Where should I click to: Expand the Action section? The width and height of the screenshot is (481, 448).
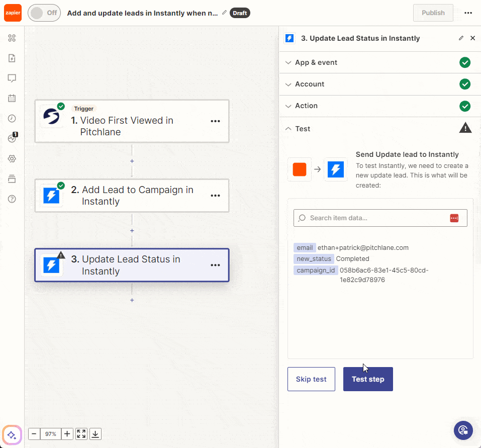tap(380, 106)
